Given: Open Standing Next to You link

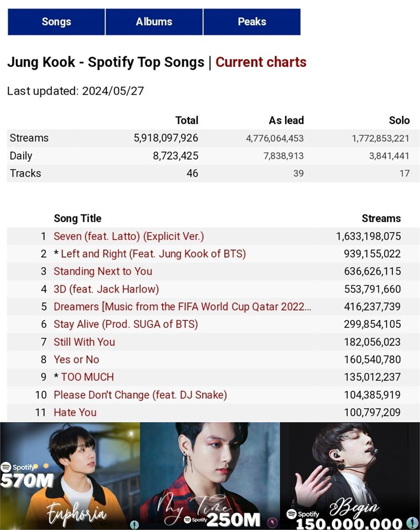Looking at the screenshot, I should [x=103, y=272].
